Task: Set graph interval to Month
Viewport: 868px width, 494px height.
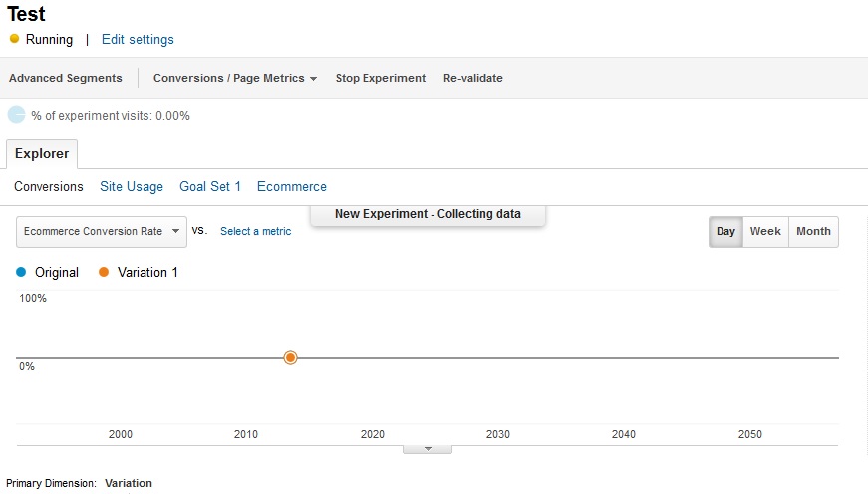Action: pyautogui.click(x=813, y=231)
